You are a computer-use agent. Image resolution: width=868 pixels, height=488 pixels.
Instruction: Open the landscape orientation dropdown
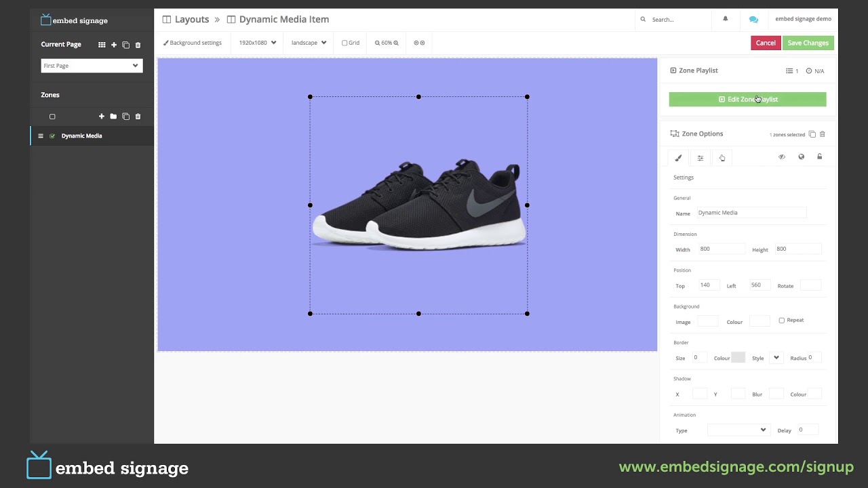click(x=309, y=43)
